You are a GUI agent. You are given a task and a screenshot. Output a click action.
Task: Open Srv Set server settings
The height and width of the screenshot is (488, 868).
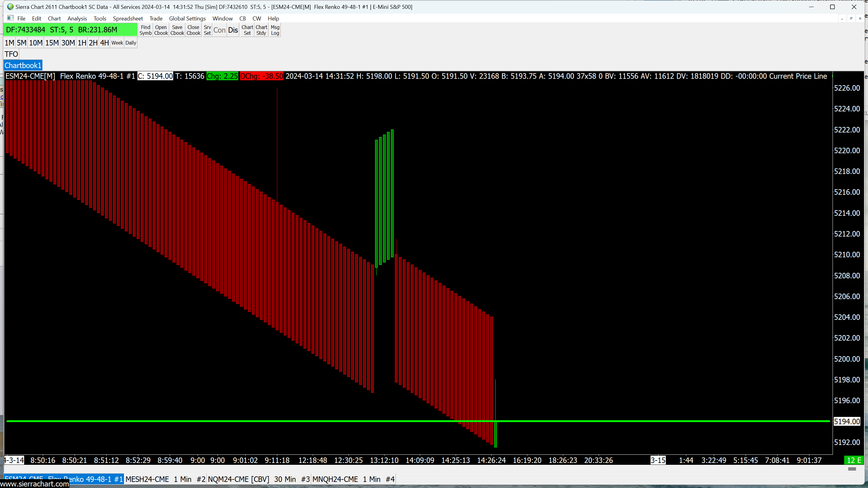pyautogui.click(x=207, y=30)
